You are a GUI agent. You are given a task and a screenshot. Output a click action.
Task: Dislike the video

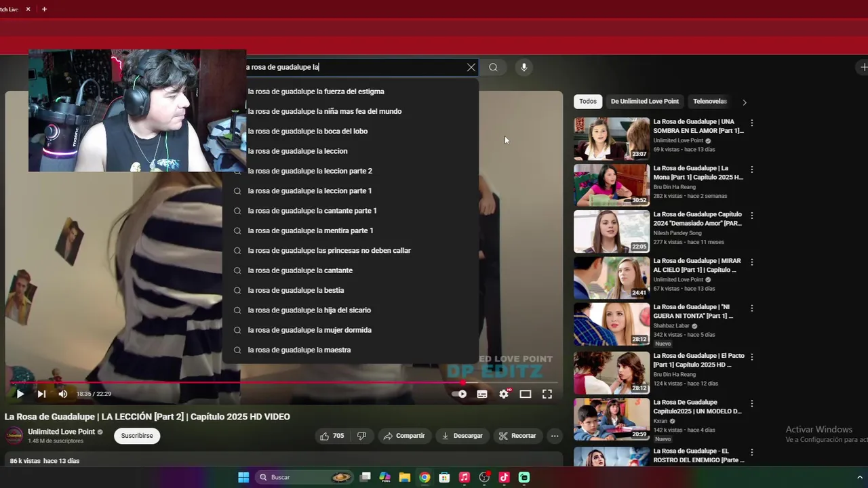[362, 436]
